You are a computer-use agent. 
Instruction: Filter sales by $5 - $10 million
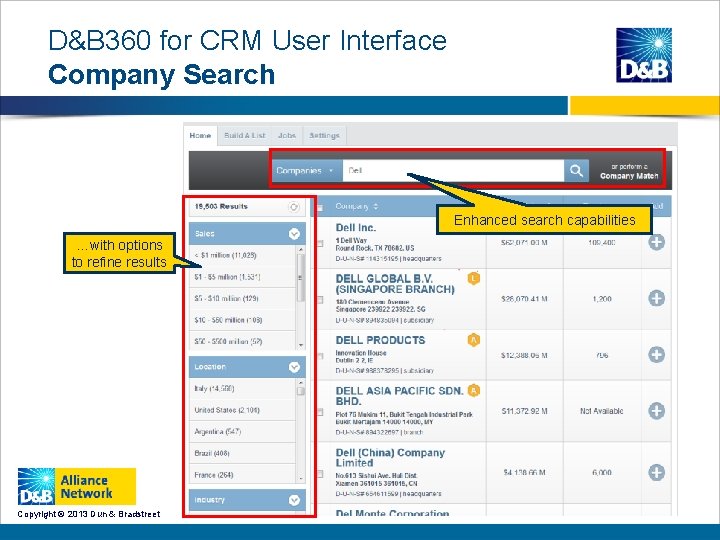pos(242,298)
